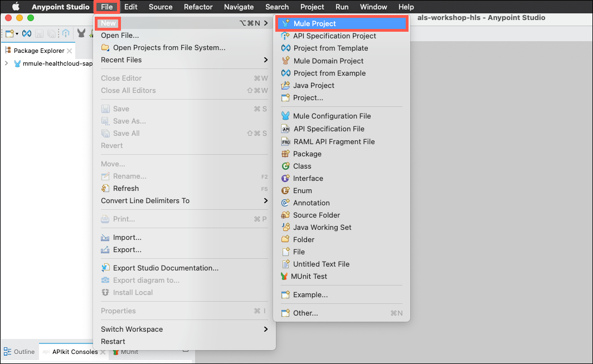
Task: Open the Help menu
Action: point(406,7)
